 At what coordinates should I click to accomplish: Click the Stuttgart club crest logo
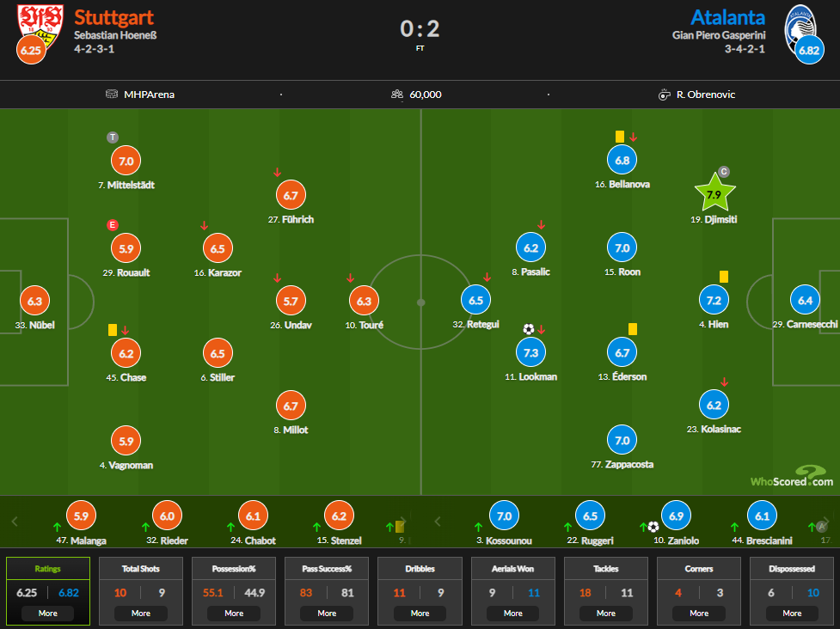tap(40, 27)
